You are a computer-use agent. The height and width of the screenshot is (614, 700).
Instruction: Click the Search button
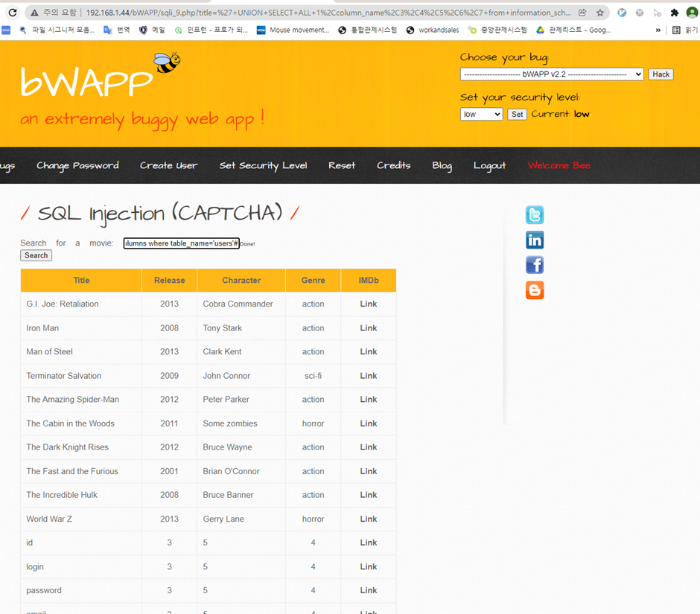[x=36, y=255]
